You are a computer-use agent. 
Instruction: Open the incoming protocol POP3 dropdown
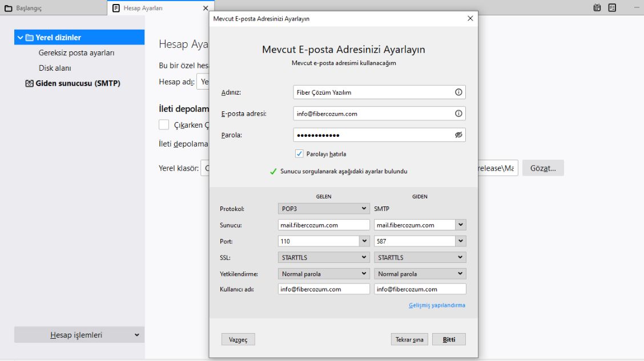click(324, 209)
